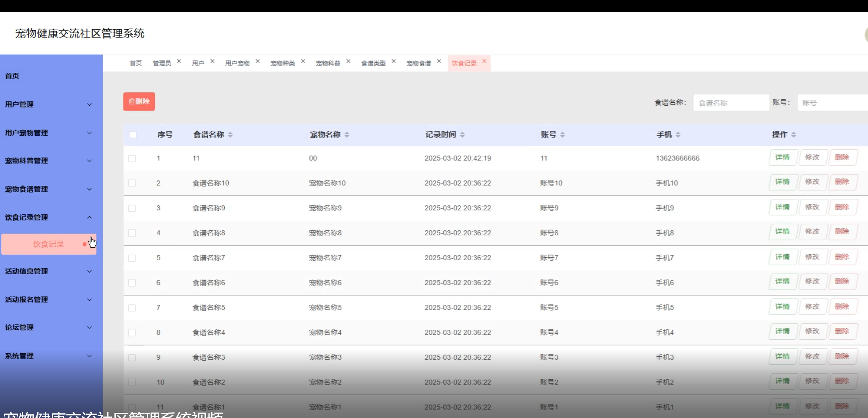
Task: Open 详情 for the first record
Action: click(x=782, y=157)
